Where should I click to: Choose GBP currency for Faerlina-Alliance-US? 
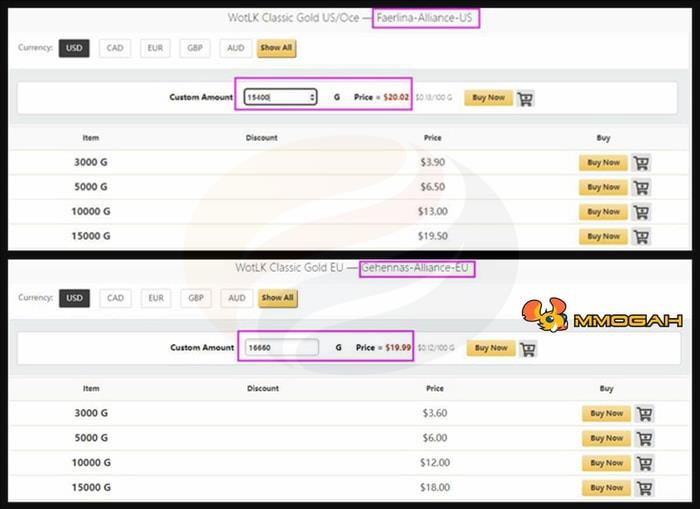[196, 47]
